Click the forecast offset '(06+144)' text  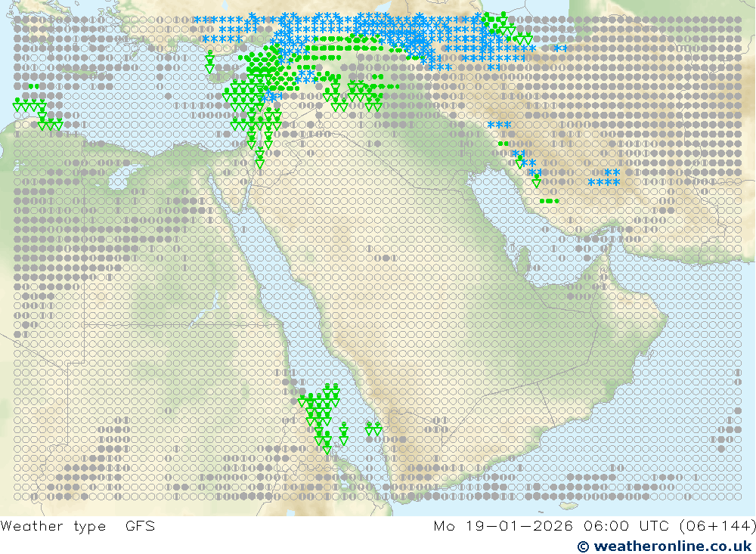pos(717,525)
